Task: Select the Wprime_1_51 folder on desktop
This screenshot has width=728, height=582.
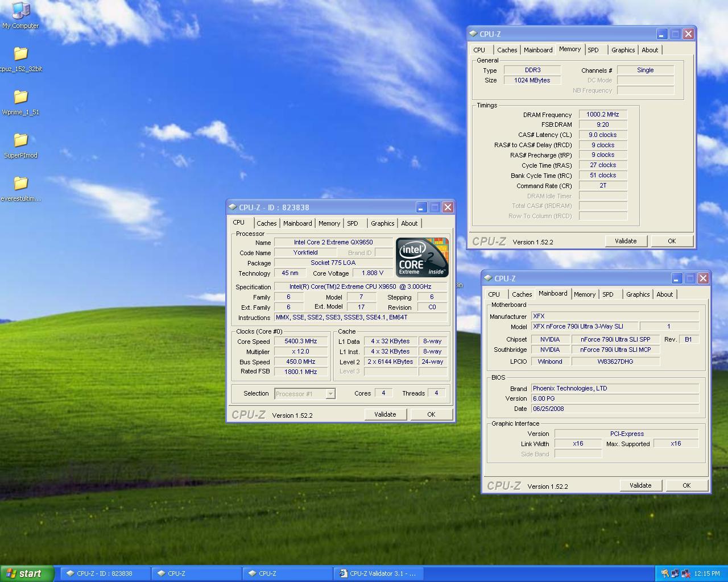Action: point(20,102)
